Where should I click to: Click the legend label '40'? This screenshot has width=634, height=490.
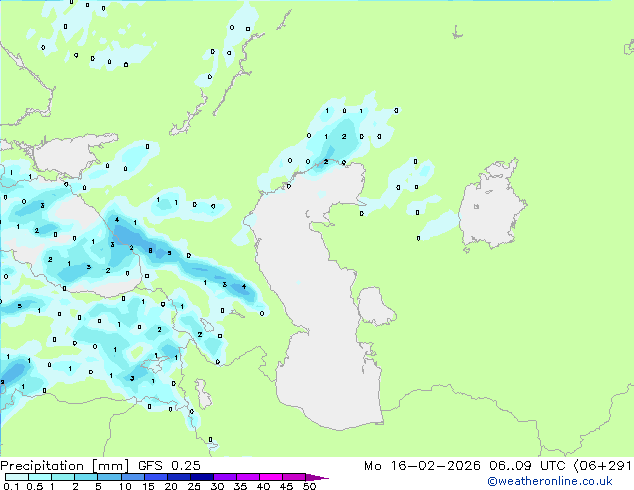coord(263,486)
